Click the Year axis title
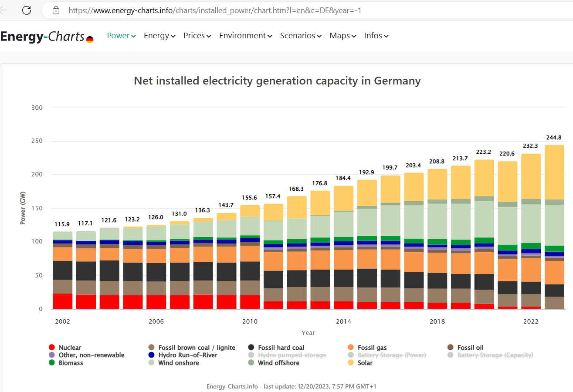573x392 pixels. pyautogui.click(x=308, y=333)
